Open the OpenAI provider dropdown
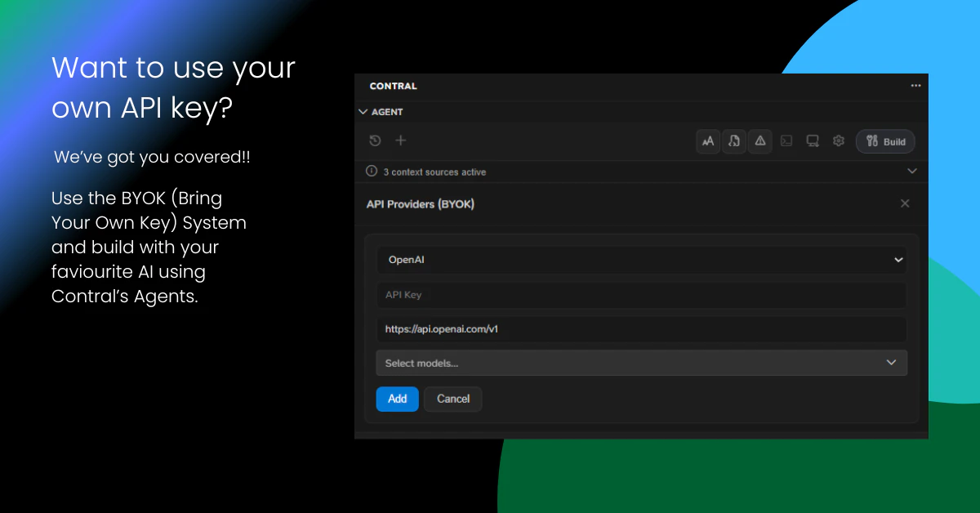The width and height of the screenshot is (980, 513). pyautogui.click(x=641, y=260)
